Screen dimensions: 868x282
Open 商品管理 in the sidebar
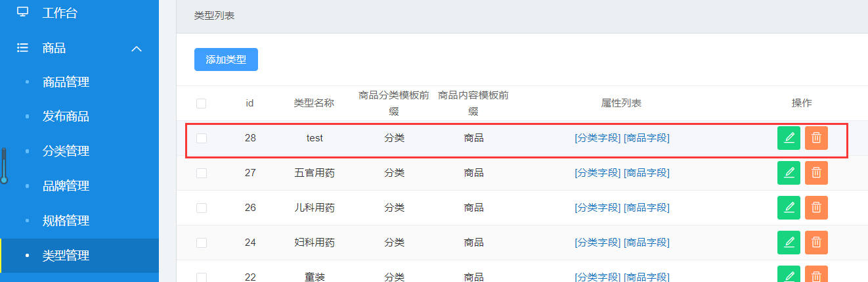coord(66,82)
